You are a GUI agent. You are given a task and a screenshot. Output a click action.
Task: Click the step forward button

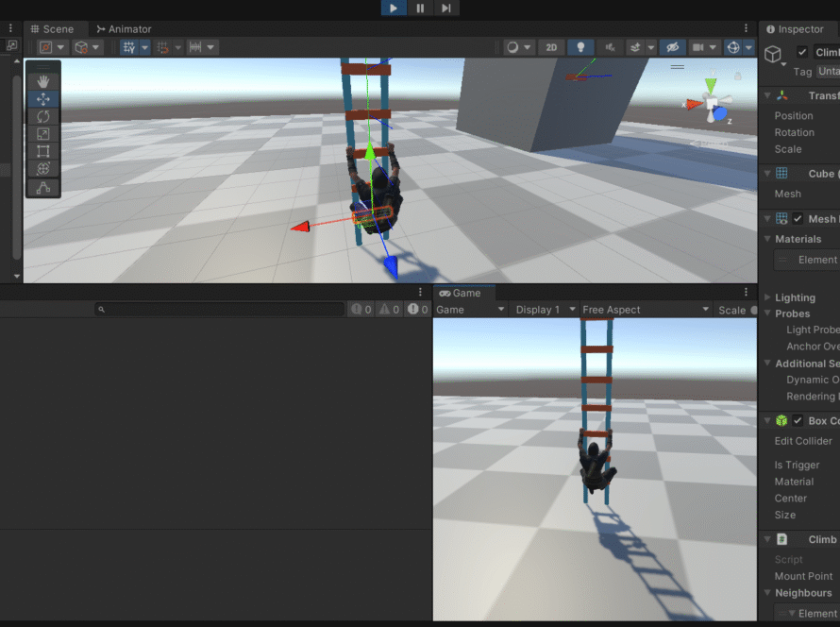pyautogui.click(x=446, y=8)
